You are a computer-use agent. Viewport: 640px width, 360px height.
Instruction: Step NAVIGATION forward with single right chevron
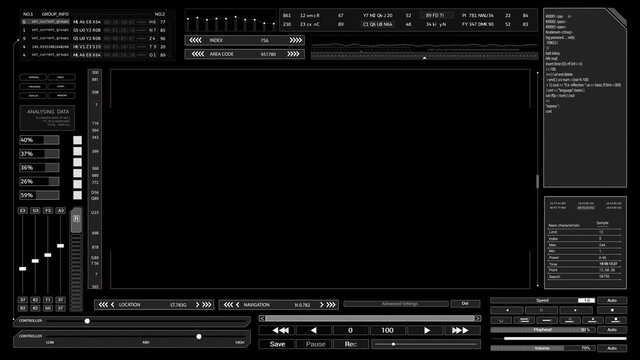pos(322,304)
